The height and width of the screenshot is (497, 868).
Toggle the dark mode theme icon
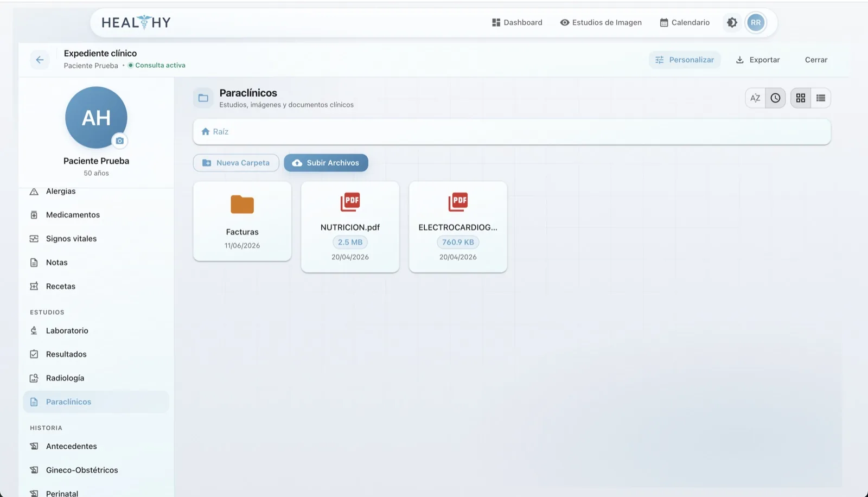coord(732,23)
